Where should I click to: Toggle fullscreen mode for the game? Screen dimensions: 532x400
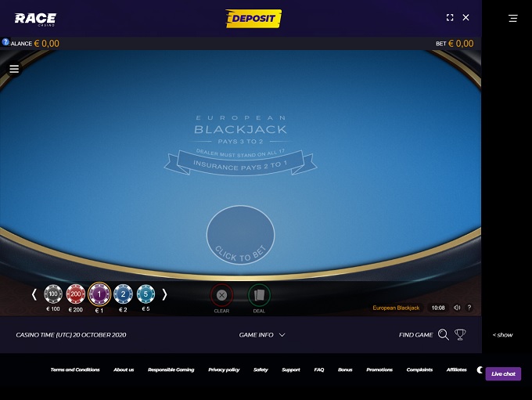450,18
